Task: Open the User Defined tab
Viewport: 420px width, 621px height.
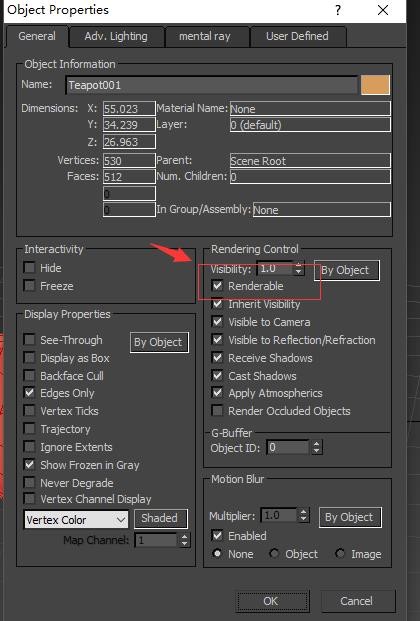Action: 297,36
